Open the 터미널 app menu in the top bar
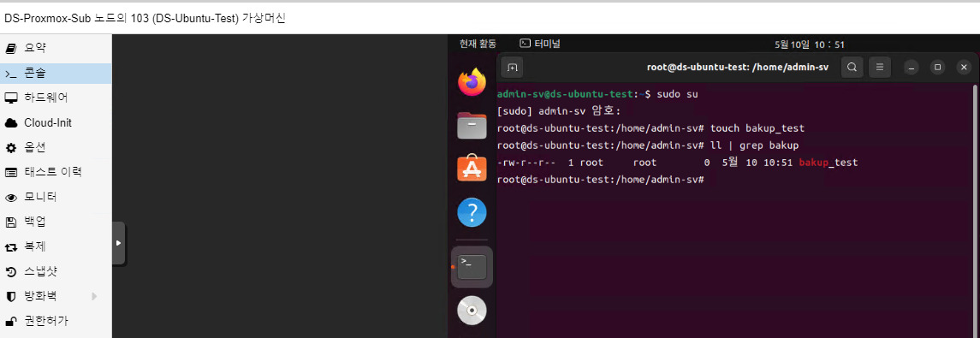This screenshot has height=338, width=980. coord(541,44)
